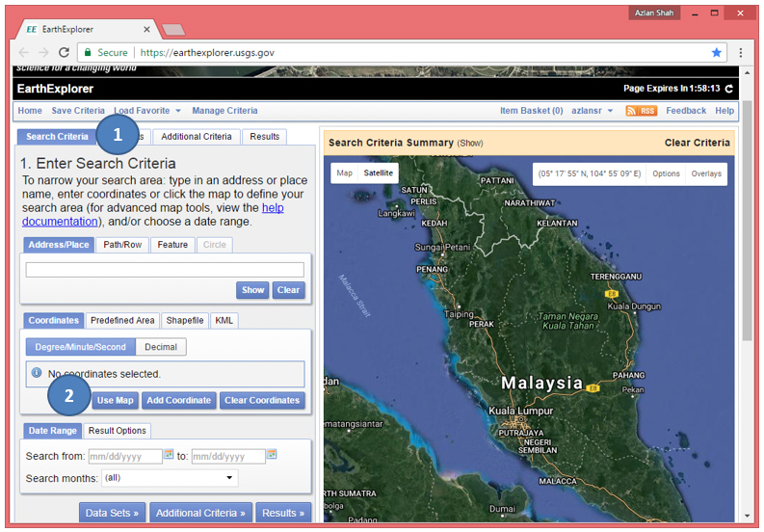Select the Predefined Area tab
The image size is (764, 532).
pyautogui.click(x=122, y=320)
